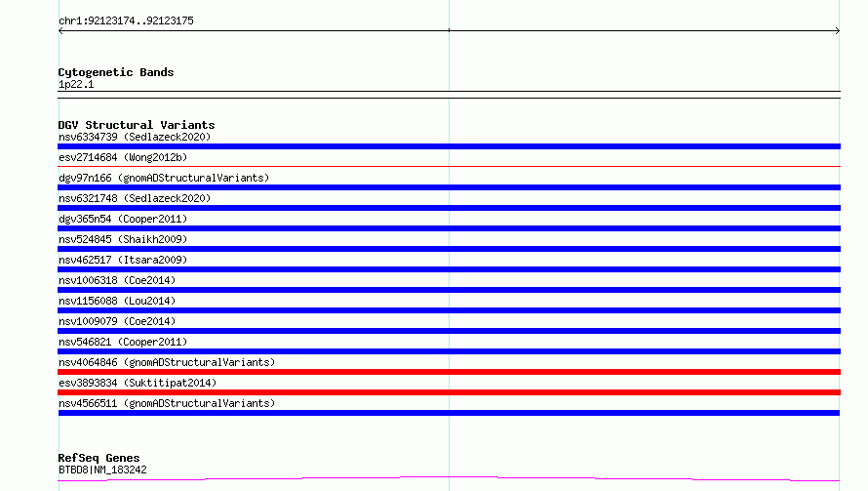Select the thin red line under esv2714684
This screenshot has height=491, width=868.
(x=449, y=166)
